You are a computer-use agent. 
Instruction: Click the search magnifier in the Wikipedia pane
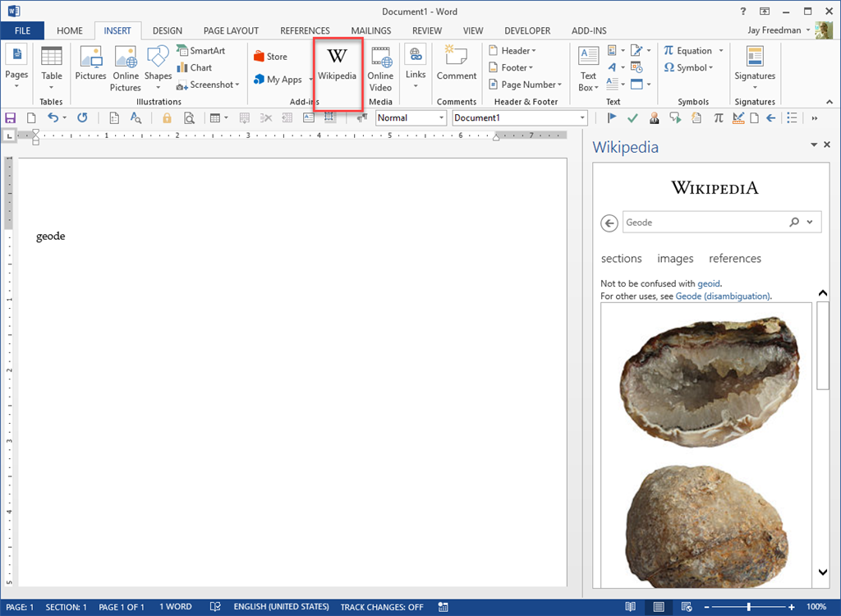(794, 222)
